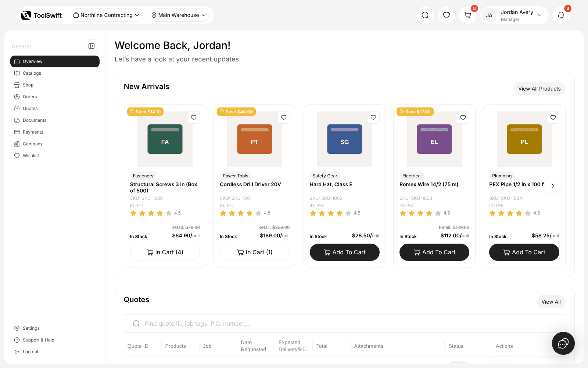Collapse the sidebar panel icon
Screen dimensions: 588x368
pos(92,46)
